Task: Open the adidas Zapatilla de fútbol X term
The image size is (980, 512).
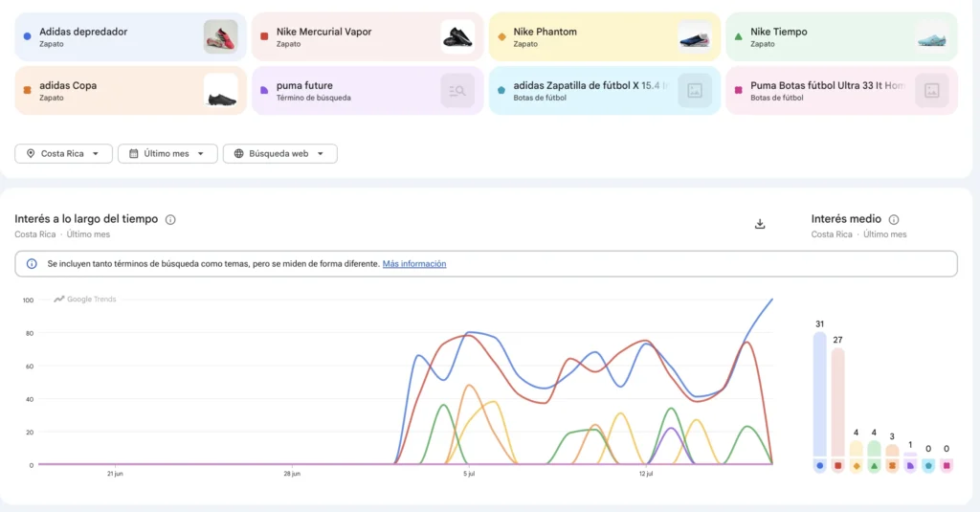Action: (x=605, y=91)
